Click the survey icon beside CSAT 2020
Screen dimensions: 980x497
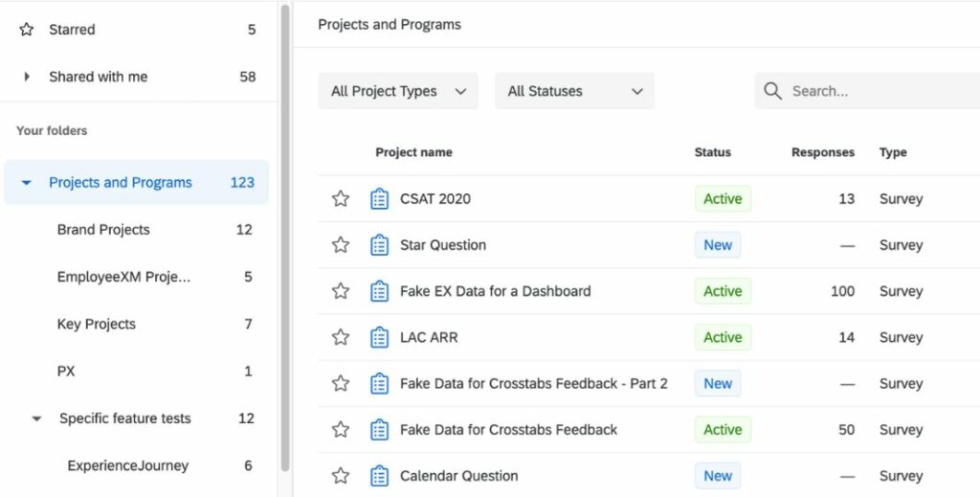(379, 199)
